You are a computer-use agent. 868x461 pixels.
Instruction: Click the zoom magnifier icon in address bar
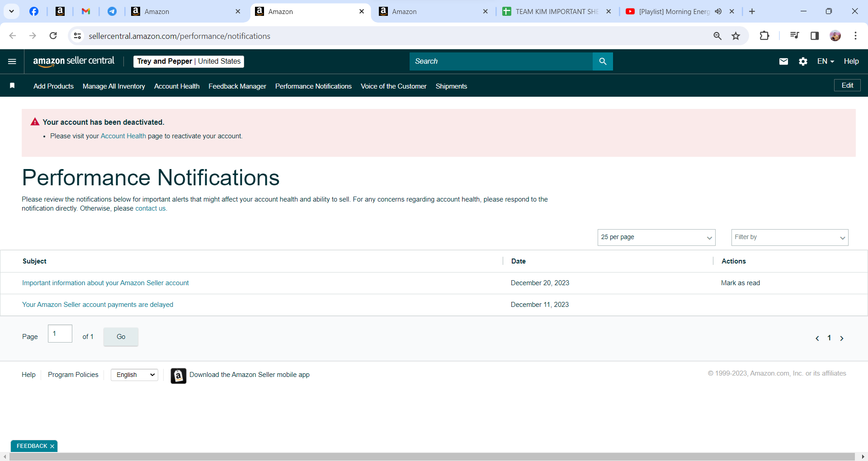[x=717, y=36]
